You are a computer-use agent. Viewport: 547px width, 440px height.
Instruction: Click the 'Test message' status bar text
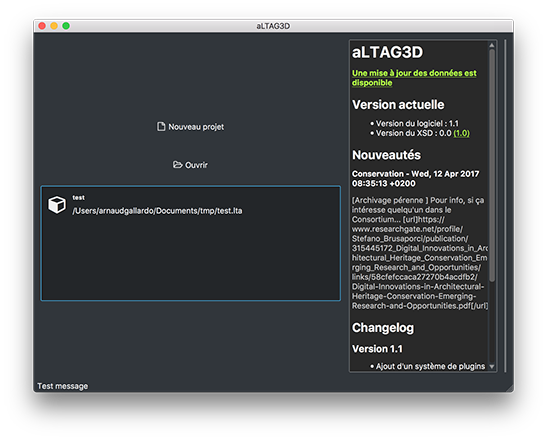pyautogui.click(x=63, y=386)
